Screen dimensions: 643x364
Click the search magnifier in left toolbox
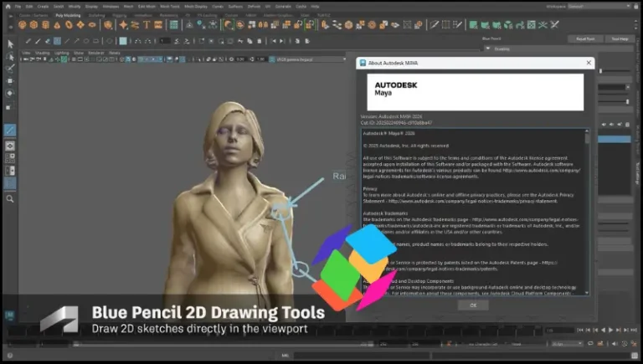click(x=10, y=199)
